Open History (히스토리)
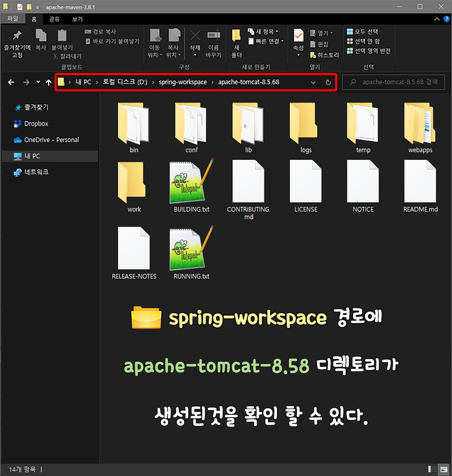The image size is (452, 476). tap(324, 55)
